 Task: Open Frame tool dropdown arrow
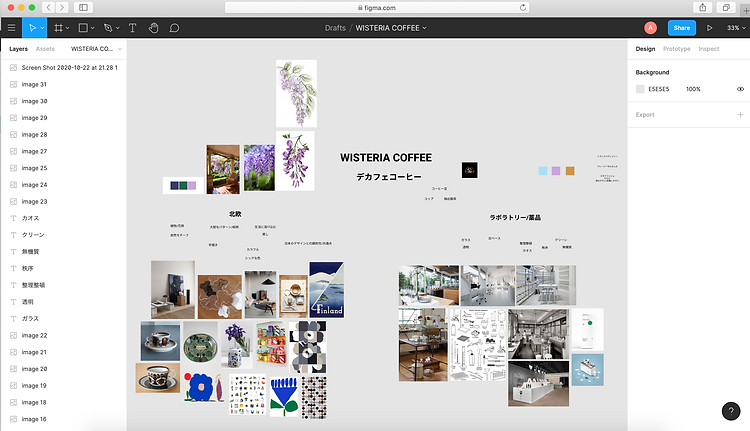point(67,28)
